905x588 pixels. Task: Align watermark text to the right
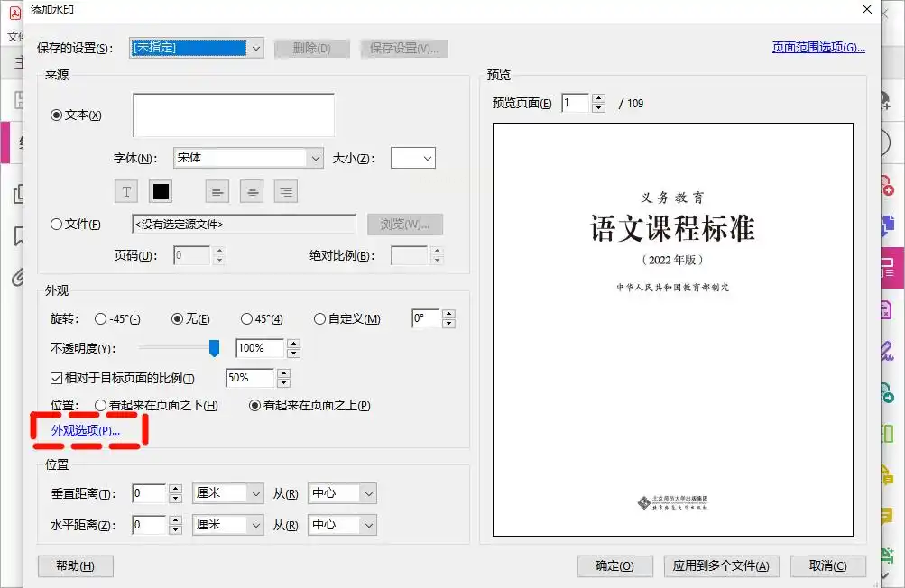point(286,191)
